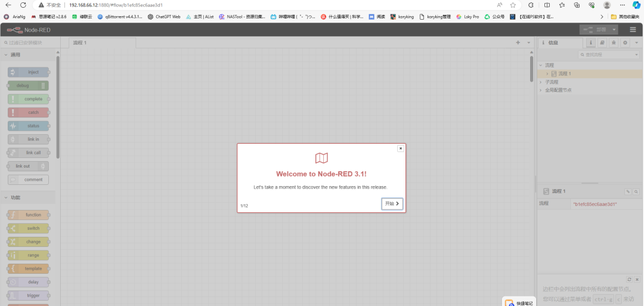
Task: Close the Welcome to Node-RED dialog
Action: click(x=401, y=149)
